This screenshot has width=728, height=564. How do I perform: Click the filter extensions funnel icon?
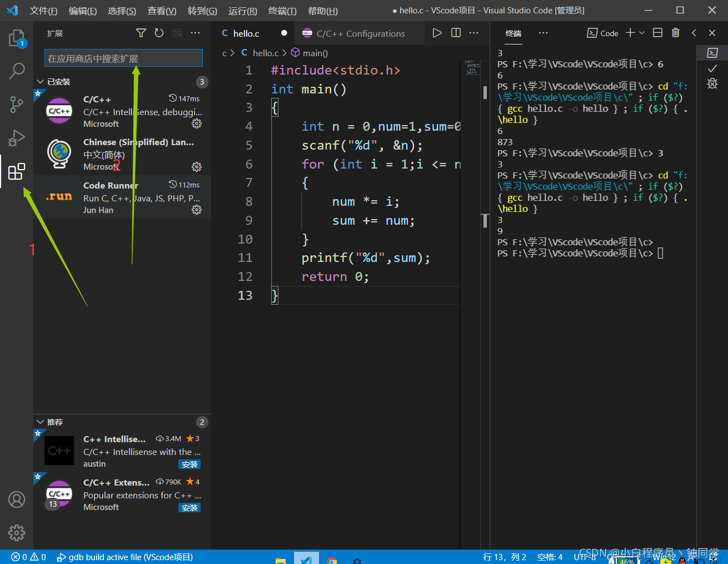141,33
